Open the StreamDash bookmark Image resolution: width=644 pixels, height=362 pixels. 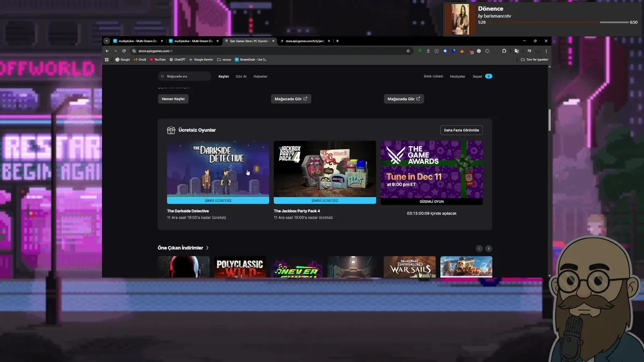click(251, 59)
